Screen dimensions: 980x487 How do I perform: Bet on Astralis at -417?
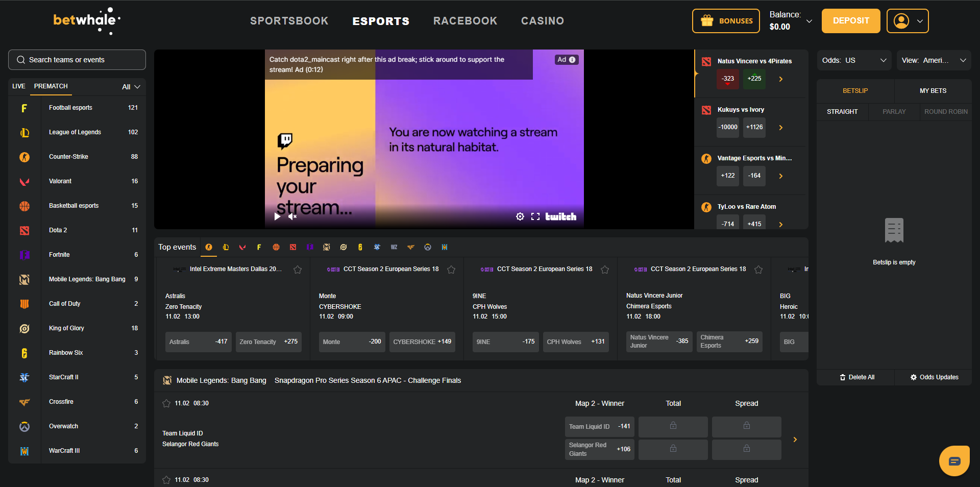[198, 342]
